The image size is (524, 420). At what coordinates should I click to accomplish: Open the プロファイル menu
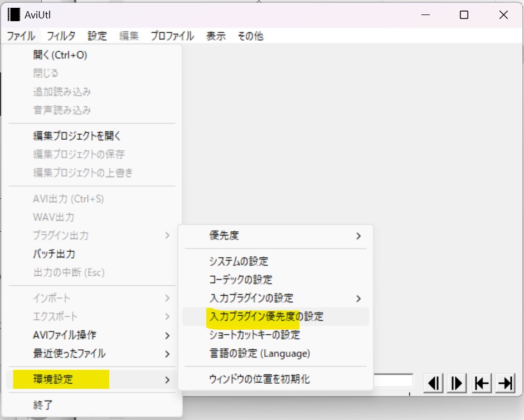tap(172, 36)
